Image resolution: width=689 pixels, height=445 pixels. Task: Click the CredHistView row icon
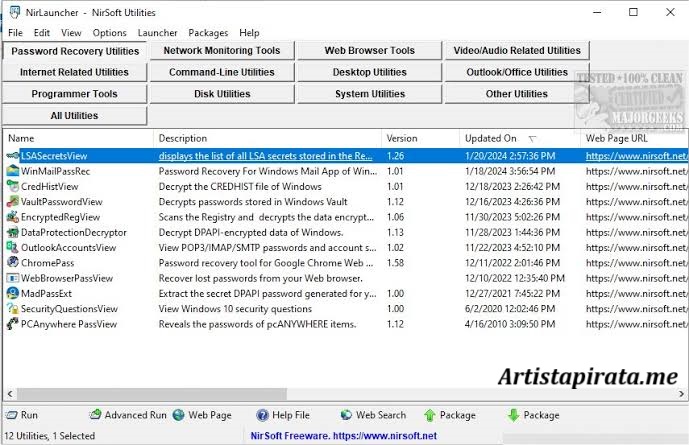click(13, 186)
